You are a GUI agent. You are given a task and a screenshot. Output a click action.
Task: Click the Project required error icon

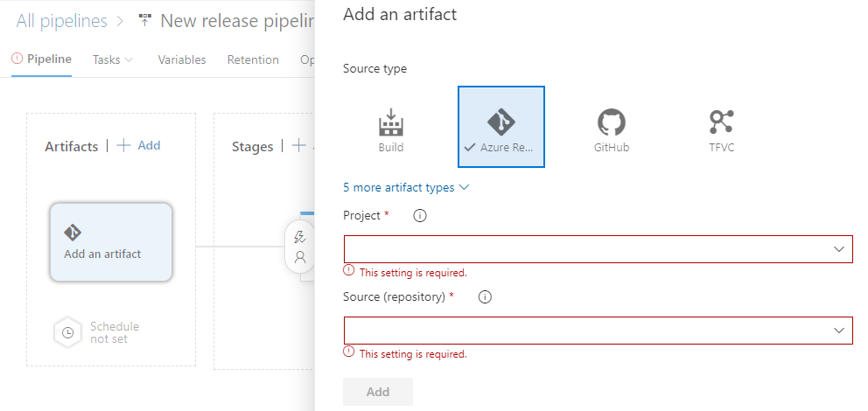348,270
